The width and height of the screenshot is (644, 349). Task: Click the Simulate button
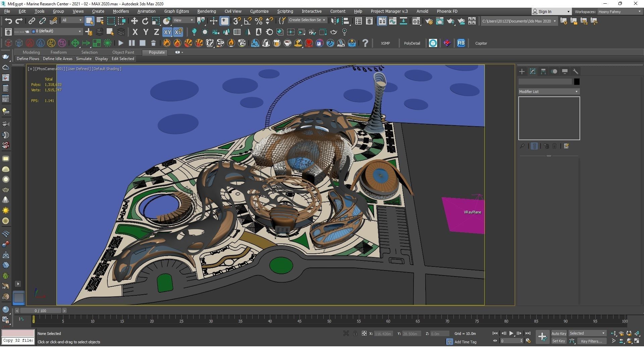pyautogui.click(x=84, y=59)
